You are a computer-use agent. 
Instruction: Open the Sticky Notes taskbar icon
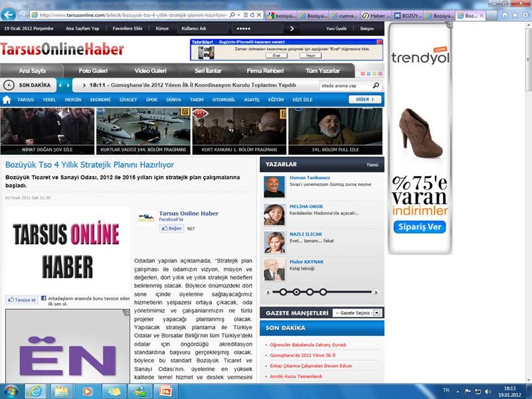(x=113, y=392)
